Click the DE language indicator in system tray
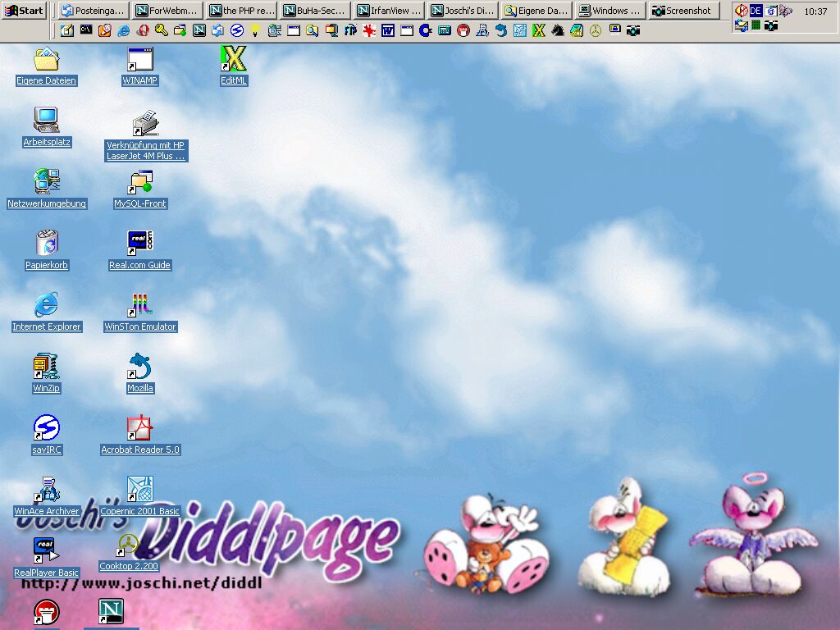This screenshot has width=840, height=630. point(756,10)
